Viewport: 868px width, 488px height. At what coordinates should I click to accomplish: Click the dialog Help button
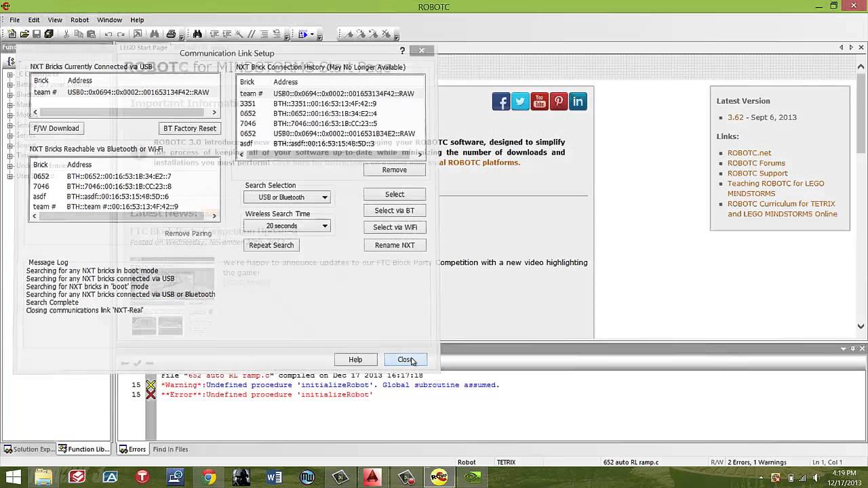coord(355,360)
